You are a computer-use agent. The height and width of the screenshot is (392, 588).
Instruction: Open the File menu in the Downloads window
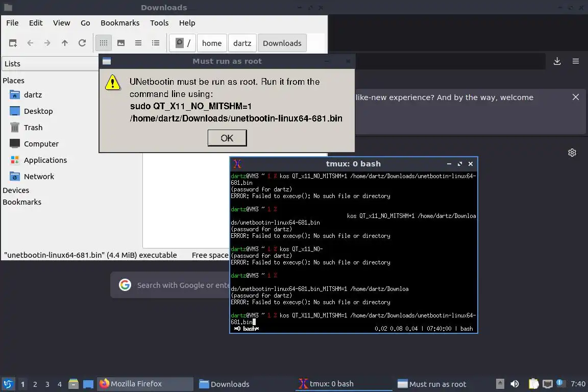(12, 23)
